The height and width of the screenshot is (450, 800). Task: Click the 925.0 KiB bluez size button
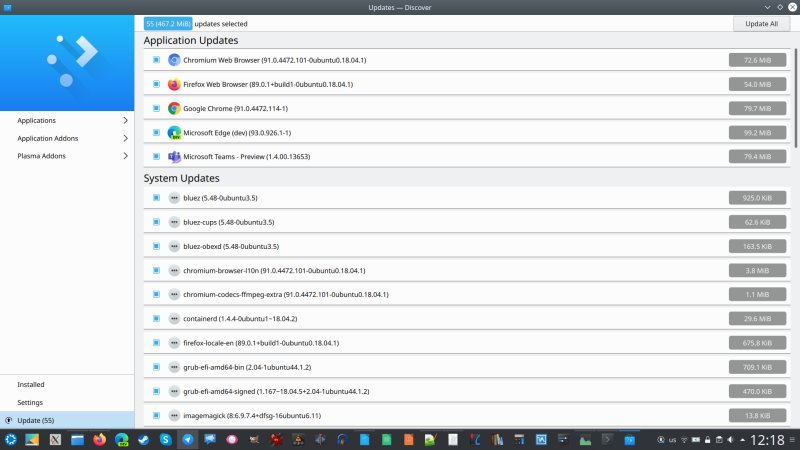coord(757,198)
